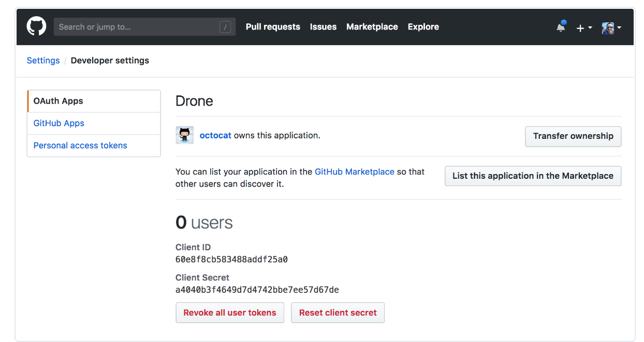Open the octocat profile link

point(215,136)
